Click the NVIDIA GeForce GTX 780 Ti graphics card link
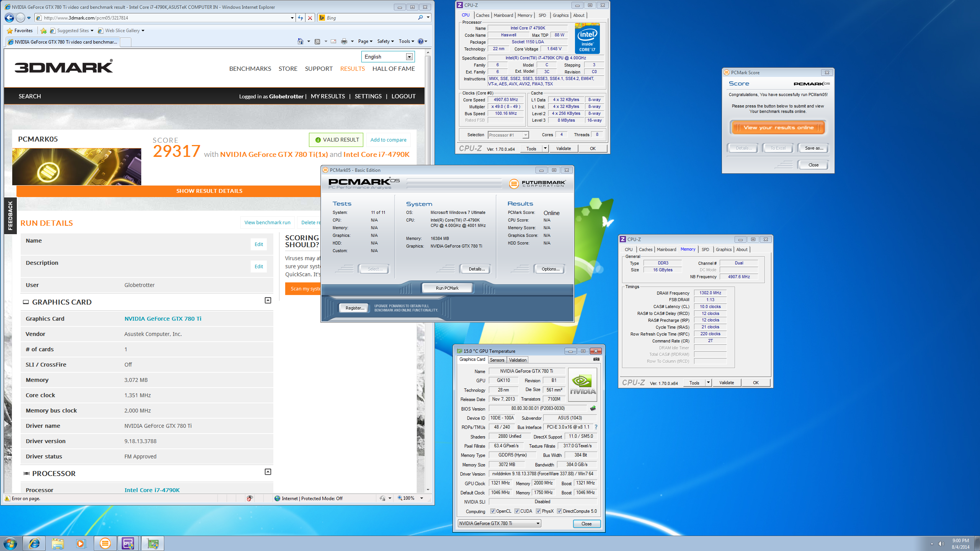 coord(163,319)
